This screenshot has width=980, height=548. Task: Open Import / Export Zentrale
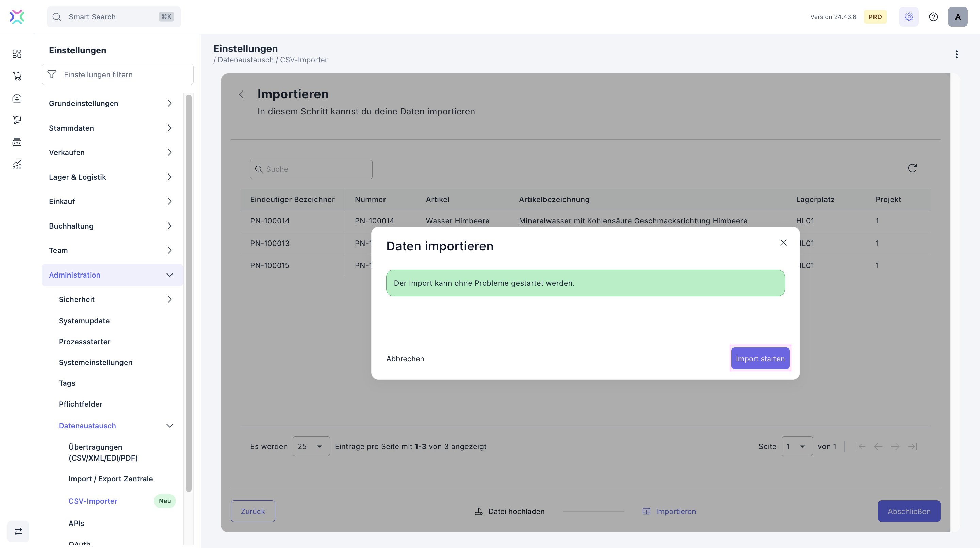pyautogui.click(x=111, y=479)
